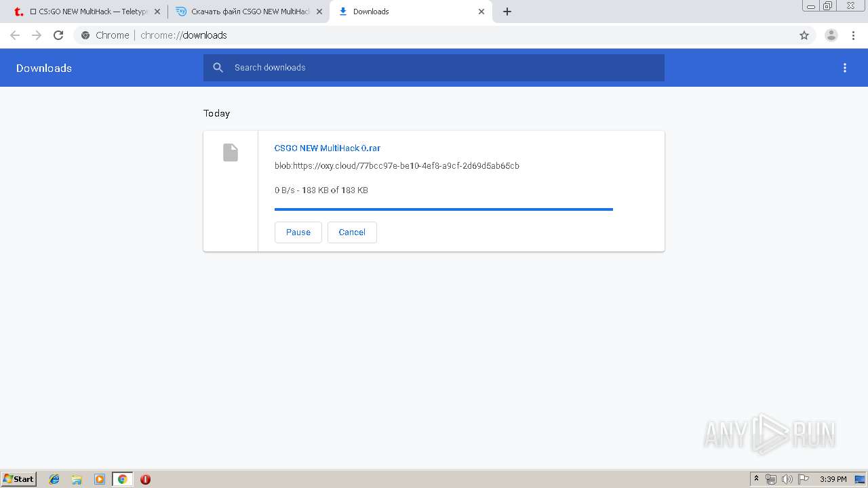Cancel the download
Viewport: 868px width, 488px height.
352,232
